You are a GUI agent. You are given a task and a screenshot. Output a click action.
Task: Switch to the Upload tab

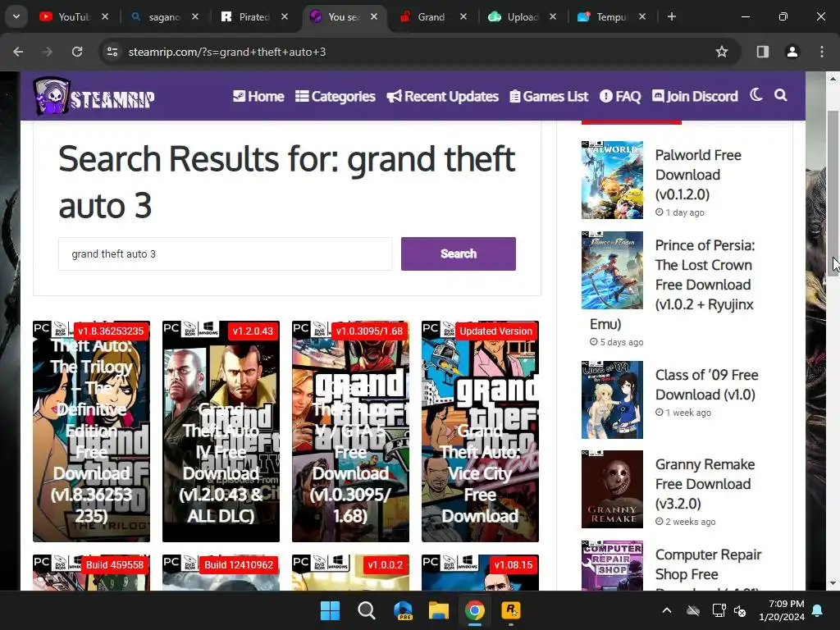514,17
